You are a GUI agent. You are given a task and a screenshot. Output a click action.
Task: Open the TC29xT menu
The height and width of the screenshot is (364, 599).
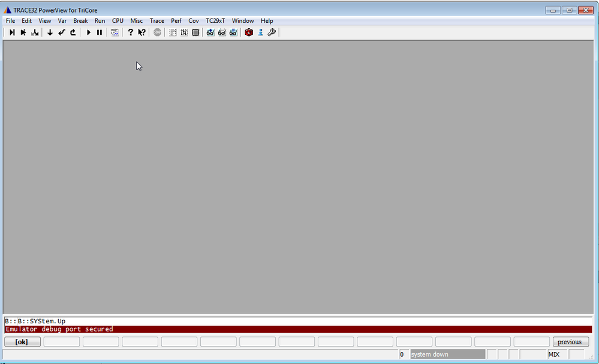215,20
